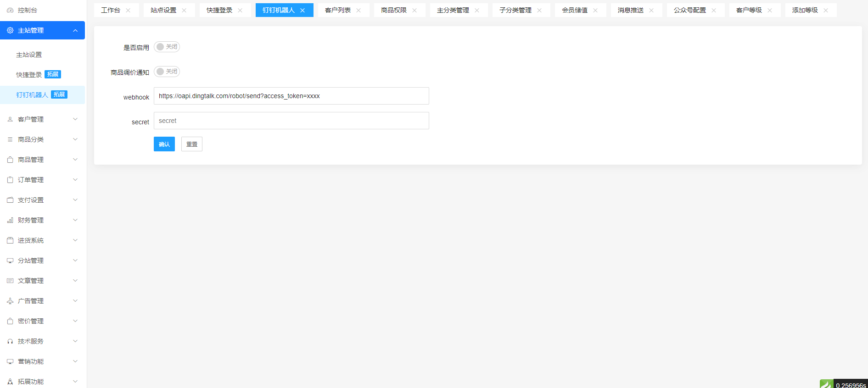The width and height of the screenshot is (868, 388).
Task: Click the secret input field
Action: tap(291, 121)
